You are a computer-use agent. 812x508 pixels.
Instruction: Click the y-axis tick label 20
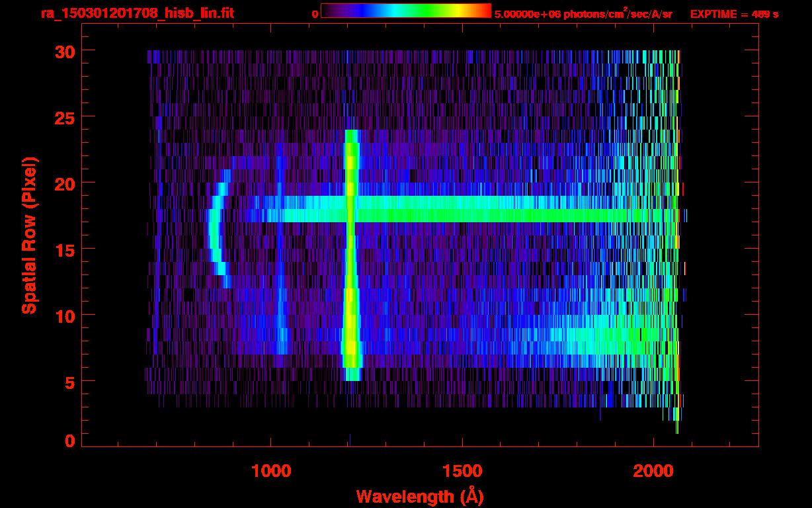point(64,183)
